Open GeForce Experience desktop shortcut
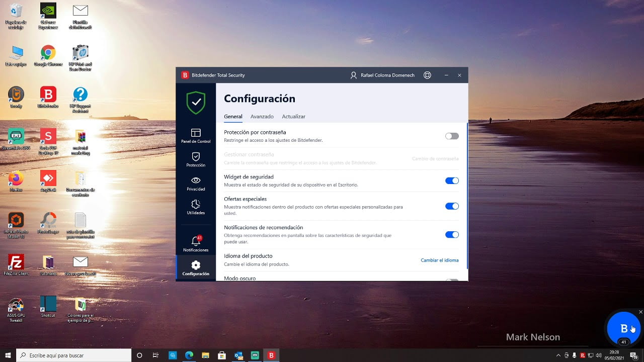644x362 pixels. pyautogui.click(x=48, y=16)
